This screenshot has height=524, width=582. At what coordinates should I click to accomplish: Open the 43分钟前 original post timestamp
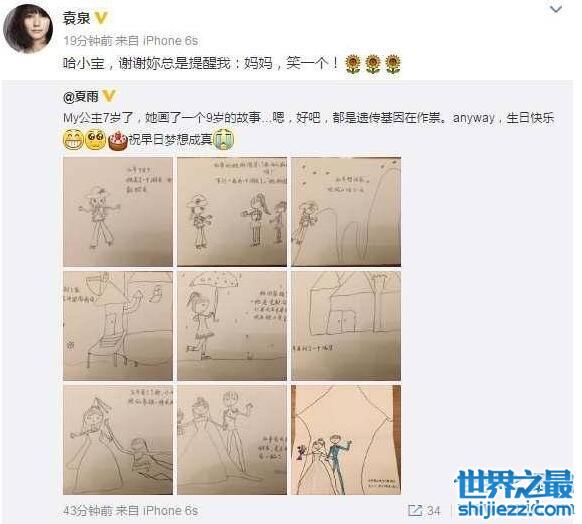click(88, 511)
